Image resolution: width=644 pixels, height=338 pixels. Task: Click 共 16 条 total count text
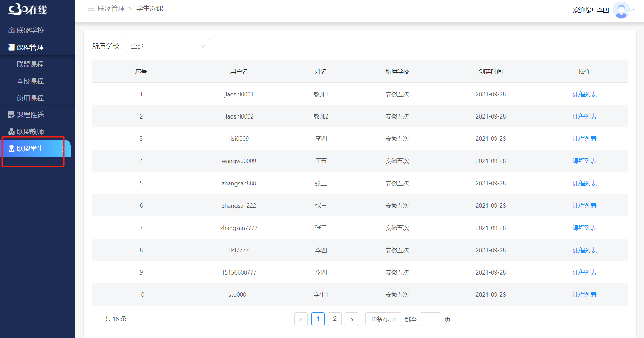click(x=116, y=319)
